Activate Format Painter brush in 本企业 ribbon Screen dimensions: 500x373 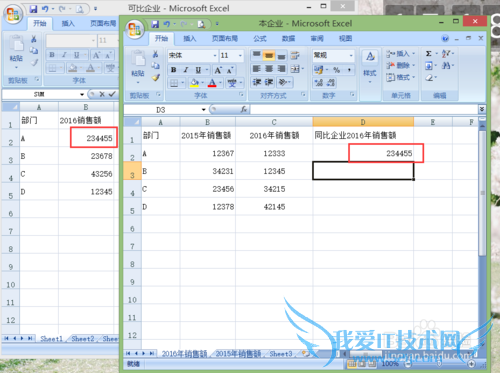155,78
